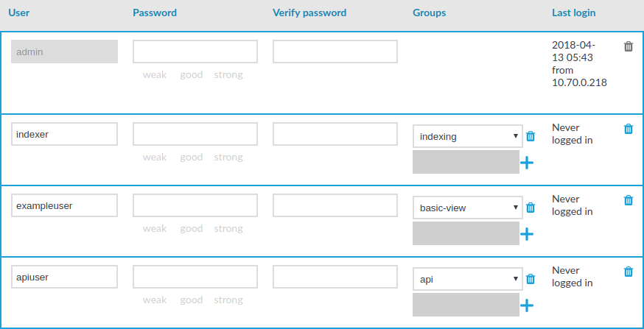The width and height of the screenshot is (644, 329).
Task: Click the User column header
Action: pos(19,13)
